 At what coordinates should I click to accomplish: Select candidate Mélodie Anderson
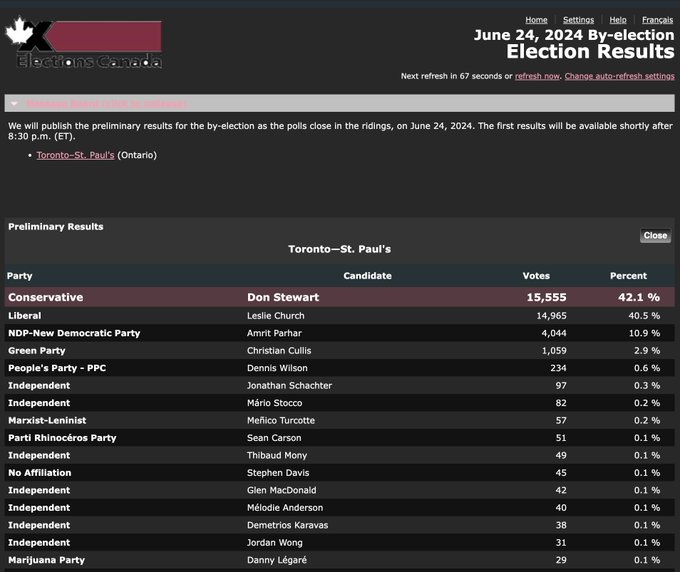285,507
